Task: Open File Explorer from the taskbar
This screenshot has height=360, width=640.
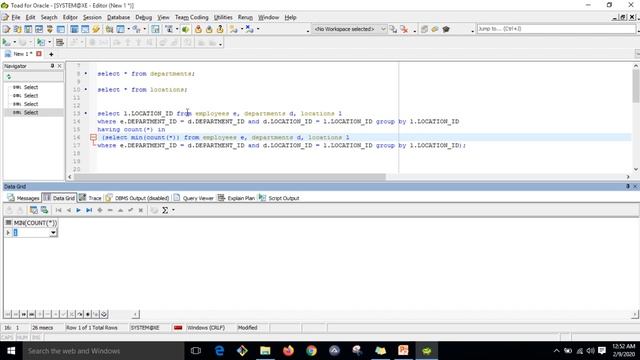Action: click(x=265, y=351)
